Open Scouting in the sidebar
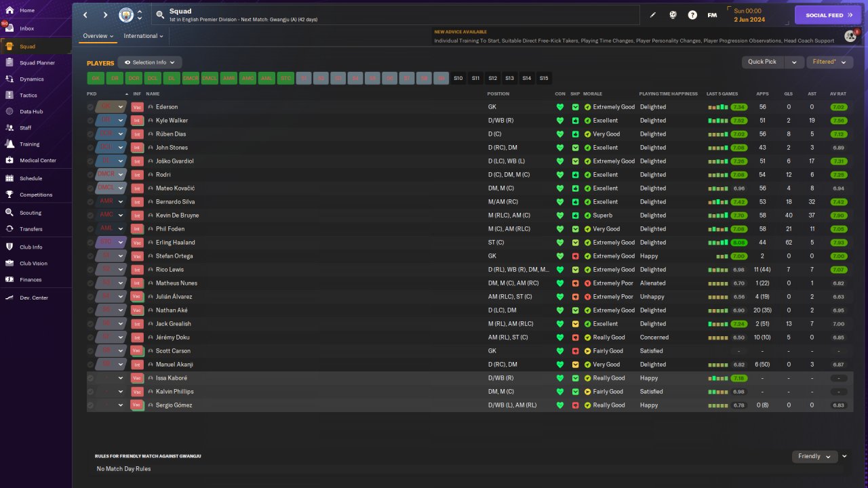This screenshot has height=488, width=868. 35,213
